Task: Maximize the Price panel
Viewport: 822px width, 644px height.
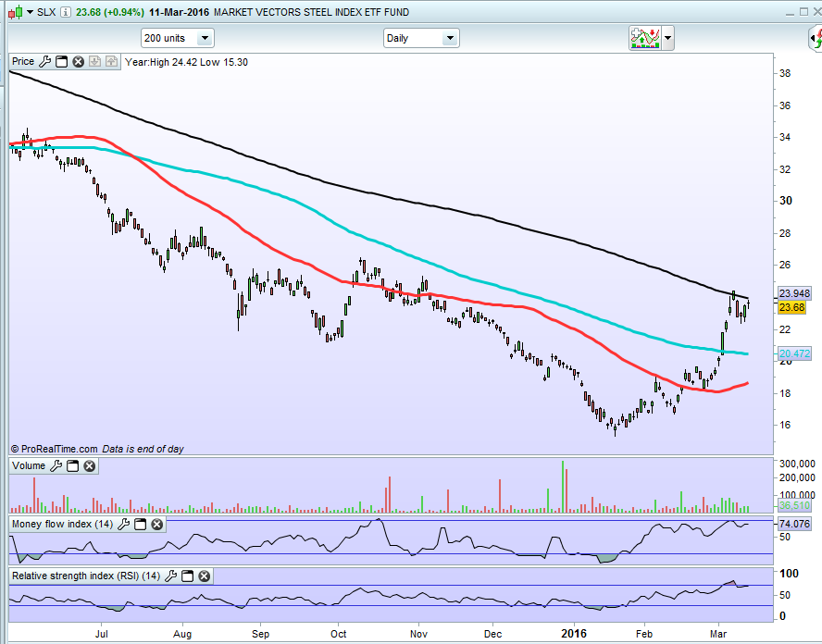Action: pyautogui.click(x=61, y=62)
